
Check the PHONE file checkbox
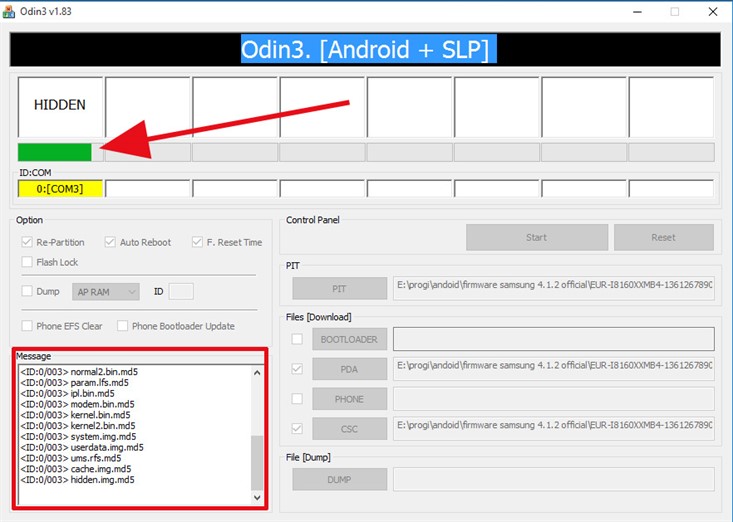tap(297, 399)
